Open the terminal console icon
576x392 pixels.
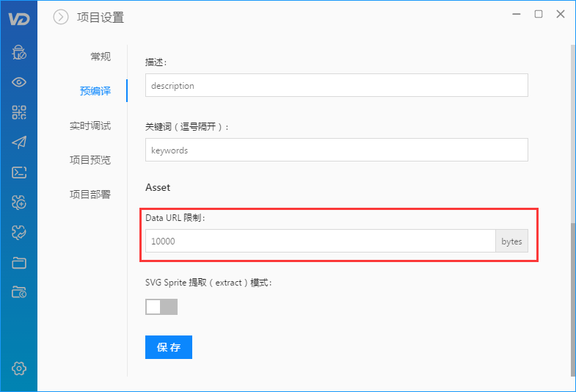[x=19, y=173]
